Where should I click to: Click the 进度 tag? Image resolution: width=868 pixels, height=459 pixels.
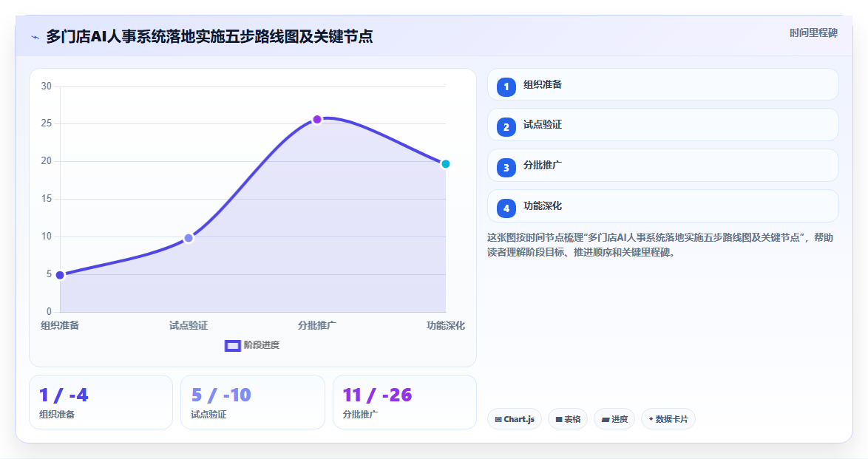coord(614,419)
